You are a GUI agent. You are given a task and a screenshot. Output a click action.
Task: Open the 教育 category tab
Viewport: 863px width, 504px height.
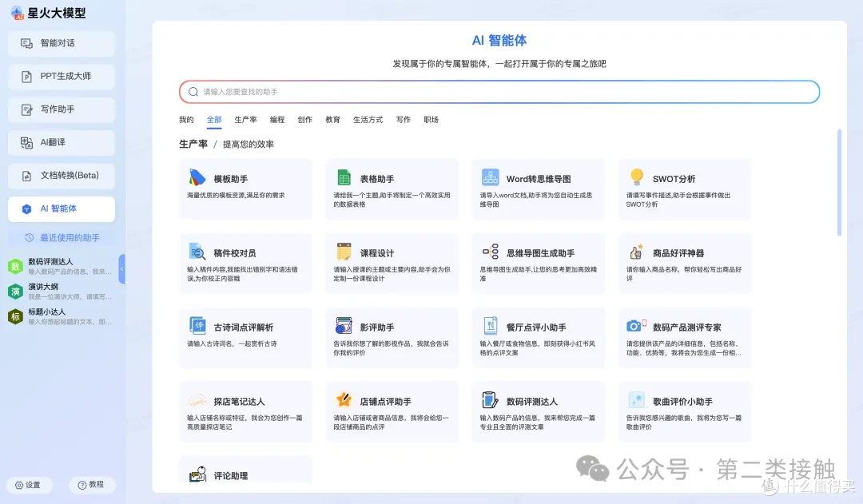point(332,119)
